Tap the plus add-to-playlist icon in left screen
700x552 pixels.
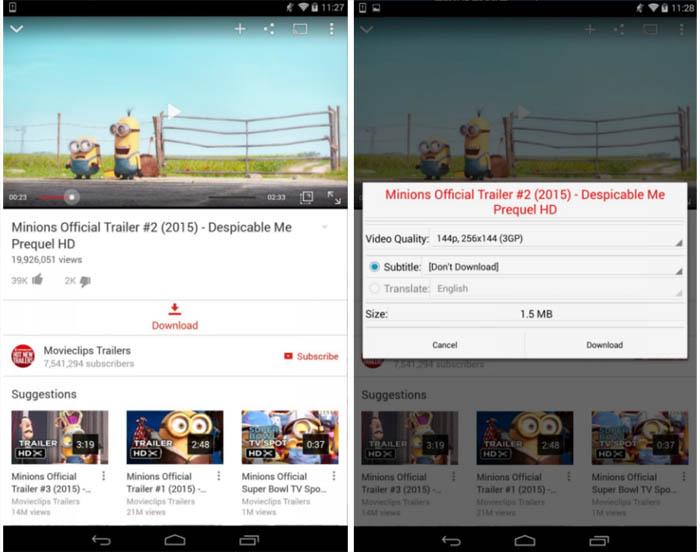(x=240, y=29)
